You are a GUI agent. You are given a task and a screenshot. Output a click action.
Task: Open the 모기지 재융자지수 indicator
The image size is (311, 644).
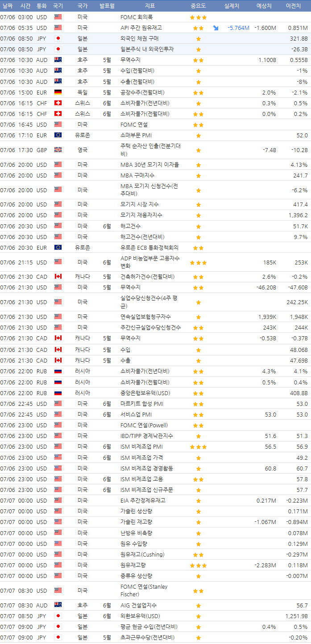click(x=141, y=215)
